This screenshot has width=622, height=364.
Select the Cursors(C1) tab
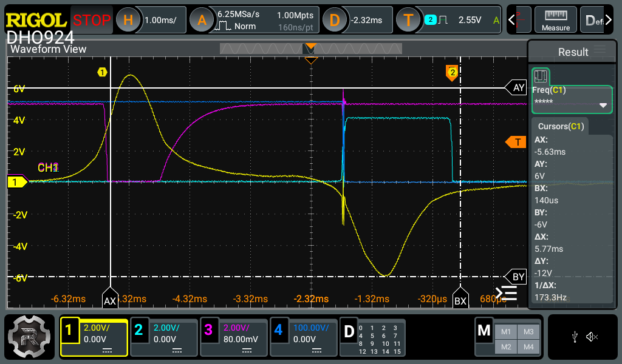click(x=561, y=126)
